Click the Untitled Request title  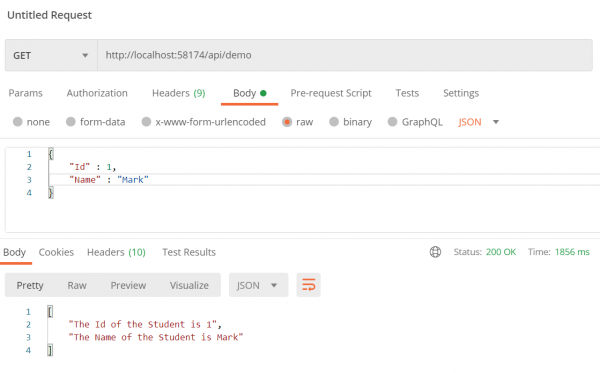click(x=49, y=15)
